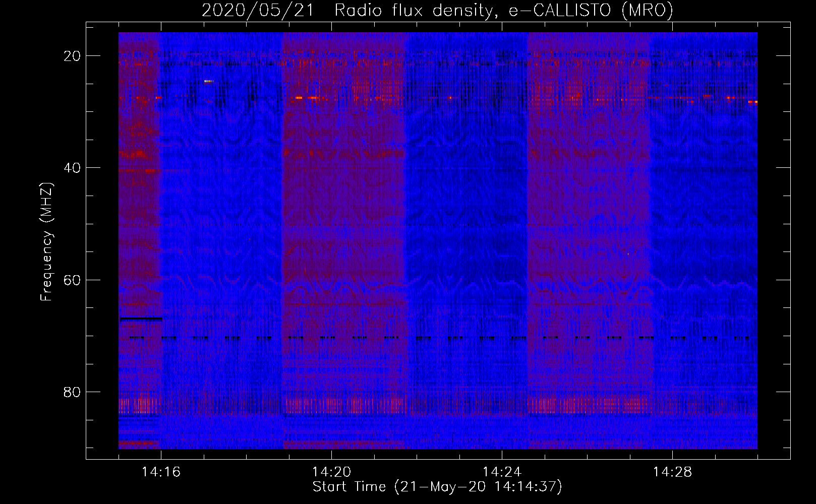Click the 14:28 time tick label
The image size is (816, 504).
click(672, 472)
